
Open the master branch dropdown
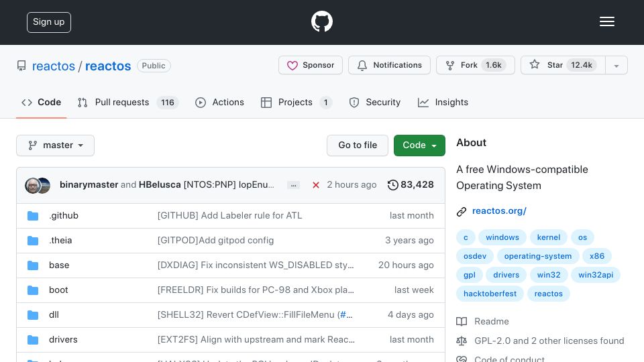56,145
